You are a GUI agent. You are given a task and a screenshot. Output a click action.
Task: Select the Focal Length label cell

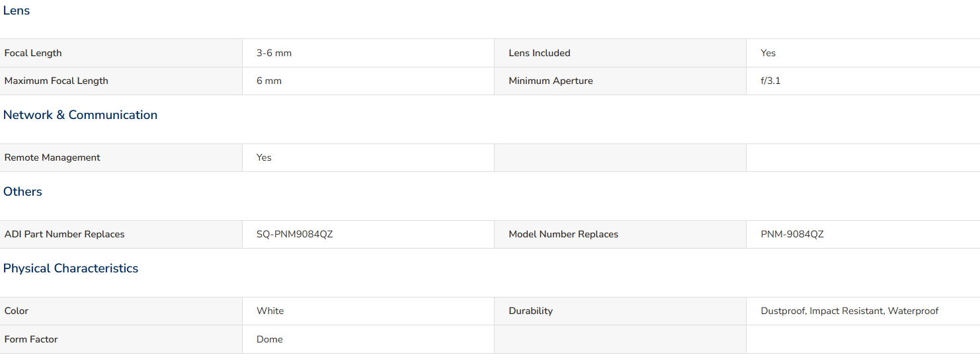coord(121,53)
